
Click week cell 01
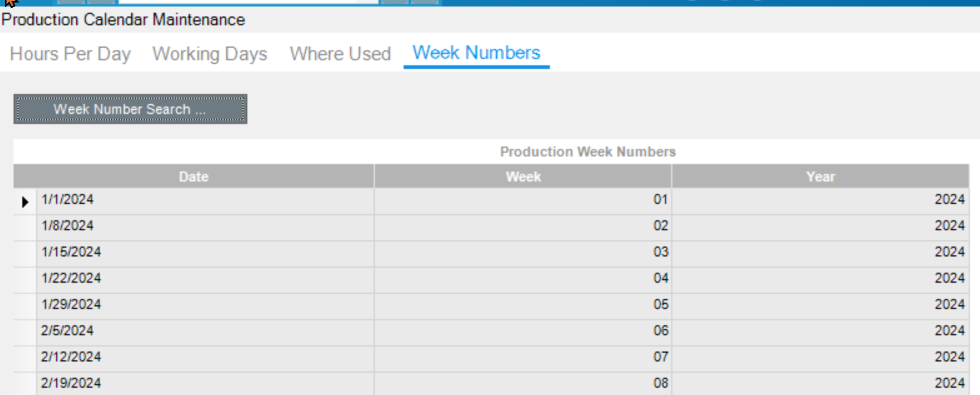click(523, 201)
